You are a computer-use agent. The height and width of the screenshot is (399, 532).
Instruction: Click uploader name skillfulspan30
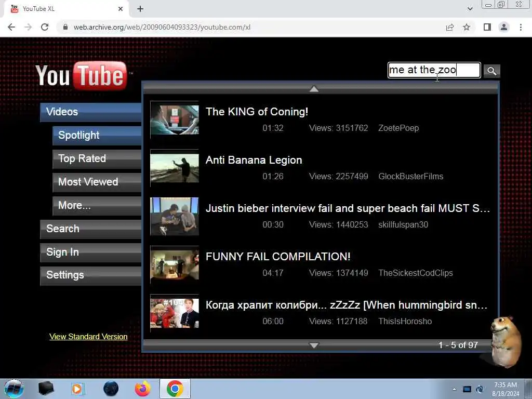click(x=403, y=224)
